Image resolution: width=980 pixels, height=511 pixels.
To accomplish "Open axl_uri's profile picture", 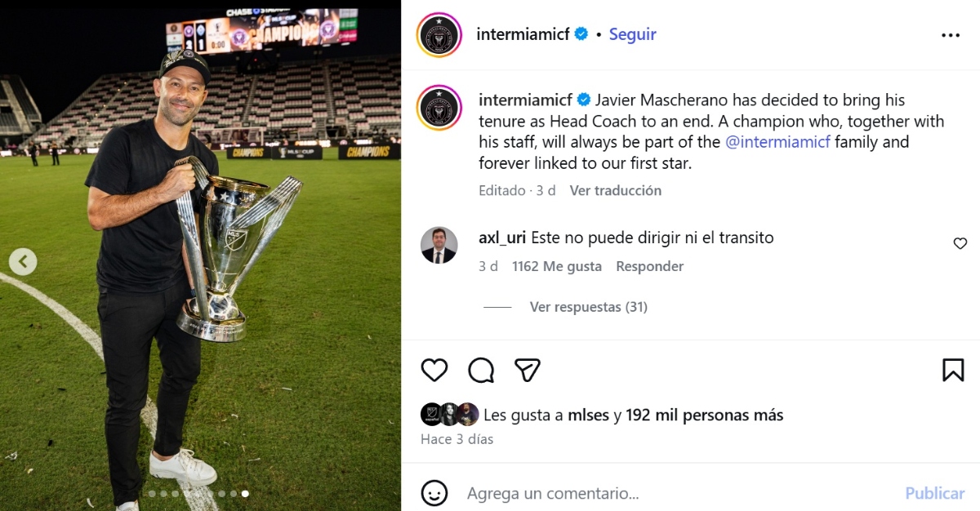I will pos(439,245).
